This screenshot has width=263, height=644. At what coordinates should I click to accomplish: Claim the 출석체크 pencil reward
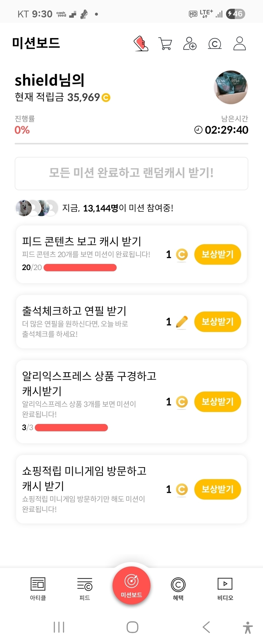coord(217,322)
